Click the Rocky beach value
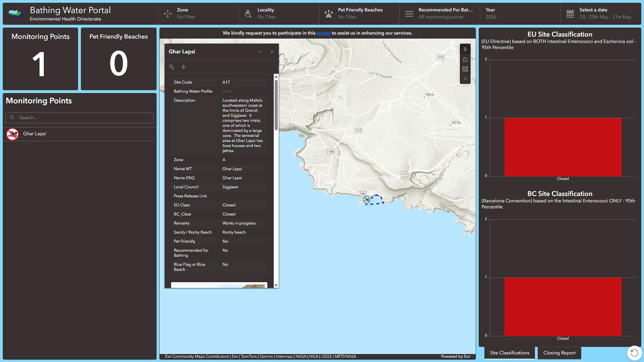Screen dimensions: 644x362 coord(234,232)
